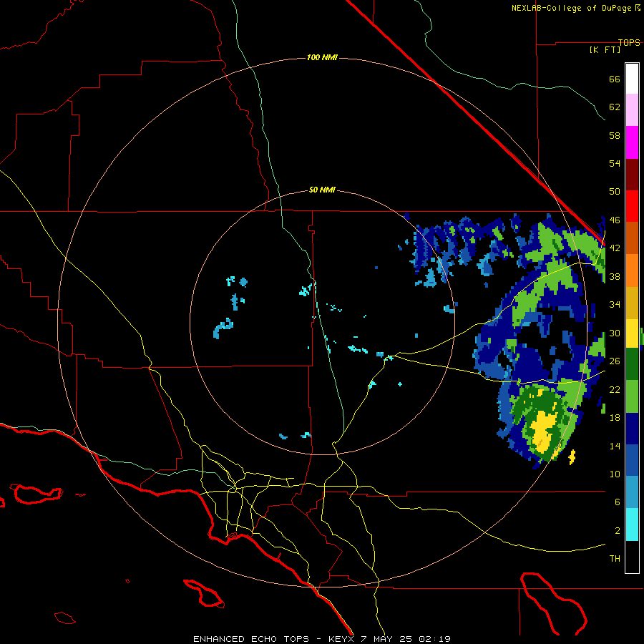Click the white 66+ kft legend swatch
644x644 pixels.
coord(632,79)
